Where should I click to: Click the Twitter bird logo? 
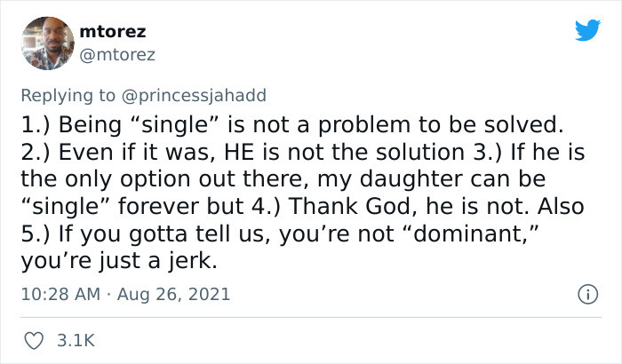[x=587, y=30]
